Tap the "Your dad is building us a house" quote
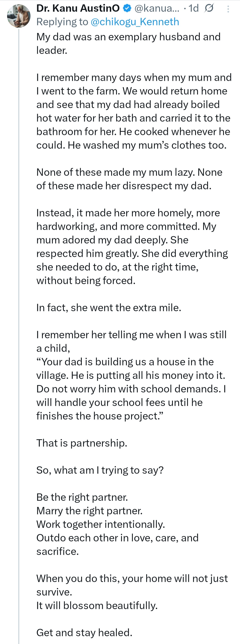 pyautogui.click(x=131, y=389)
